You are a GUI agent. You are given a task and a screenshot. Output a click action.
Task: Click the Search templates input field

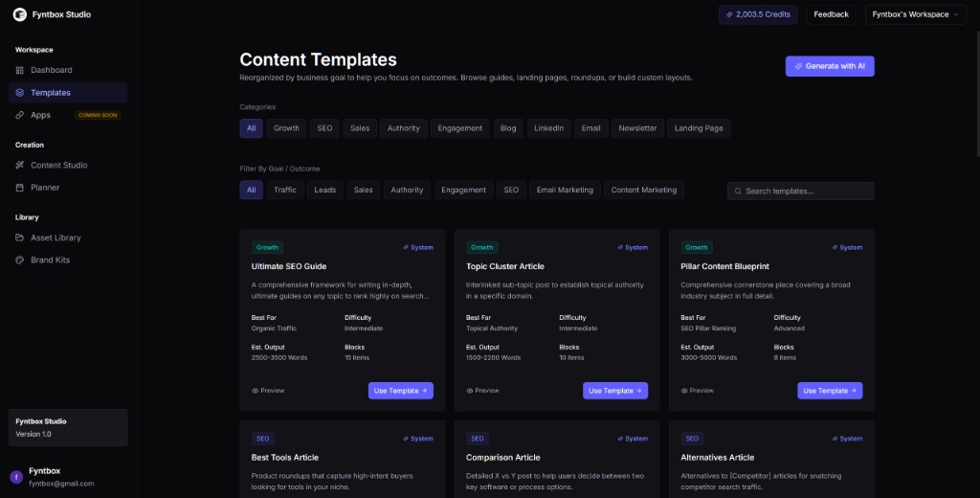(801, 192)
